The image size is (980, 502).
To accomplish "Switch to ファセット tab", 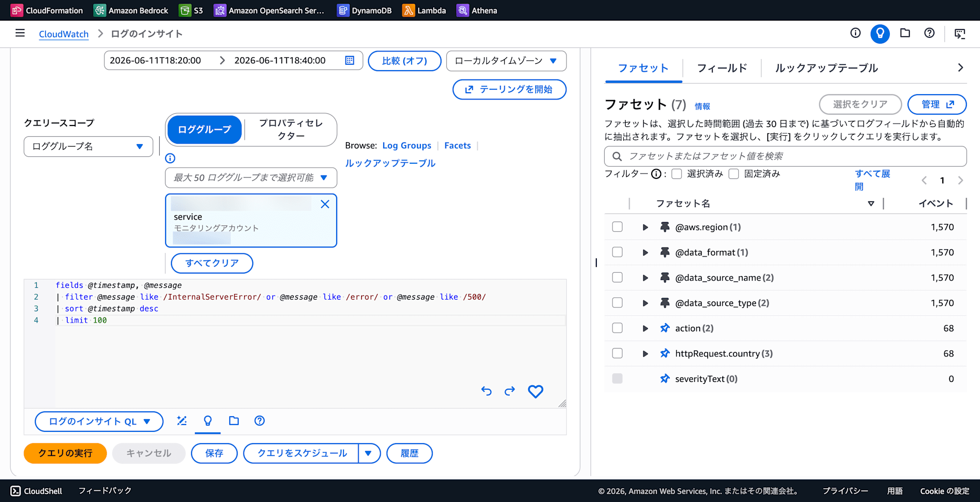I will pos(643,68).
